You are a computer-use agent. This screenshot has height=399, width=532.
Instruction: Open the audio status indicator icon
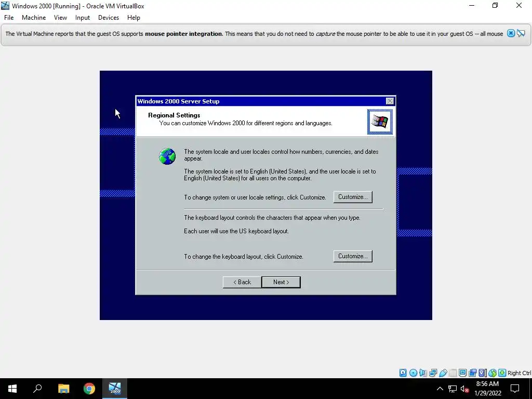[x=423, y=373]
